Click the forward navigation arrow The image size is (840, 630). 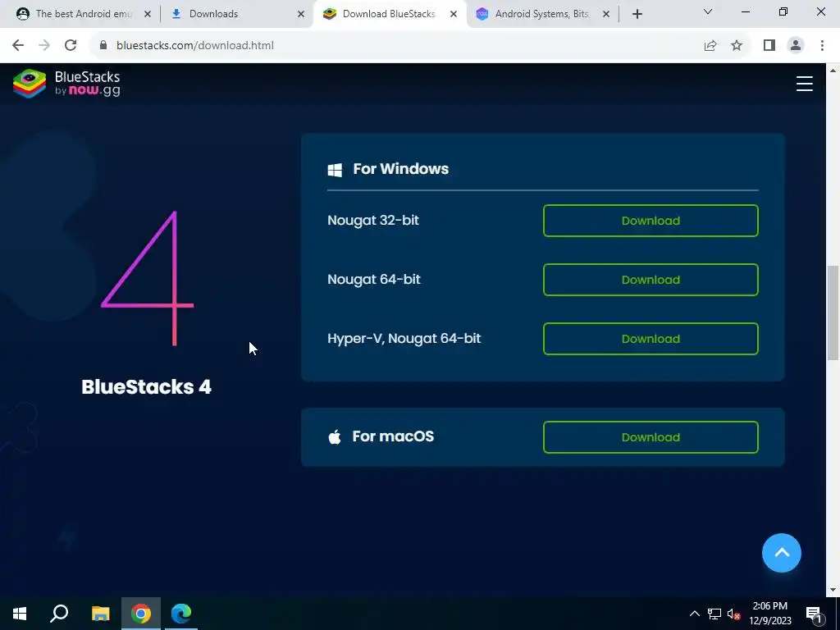click(44, 46)
